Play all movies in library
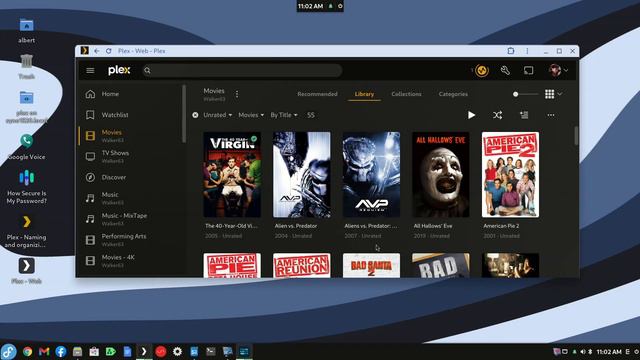The height and width of the screenshot is (360, 640). click(x=471, y=115)
